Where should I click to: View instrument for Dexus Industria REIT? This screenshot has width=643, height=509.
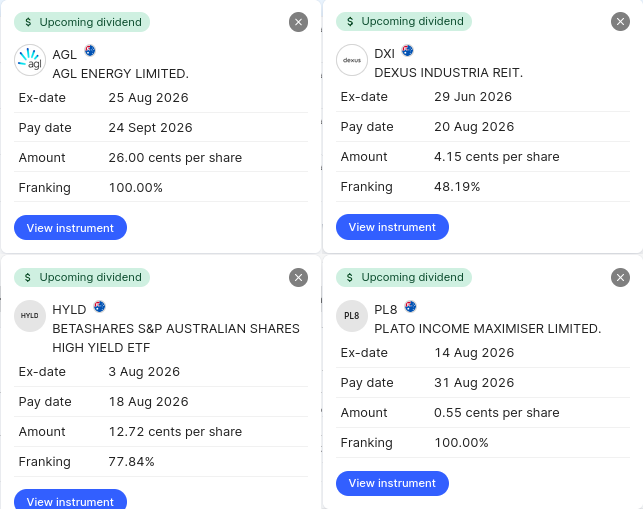pyautogui.click(x=392, y=227)
